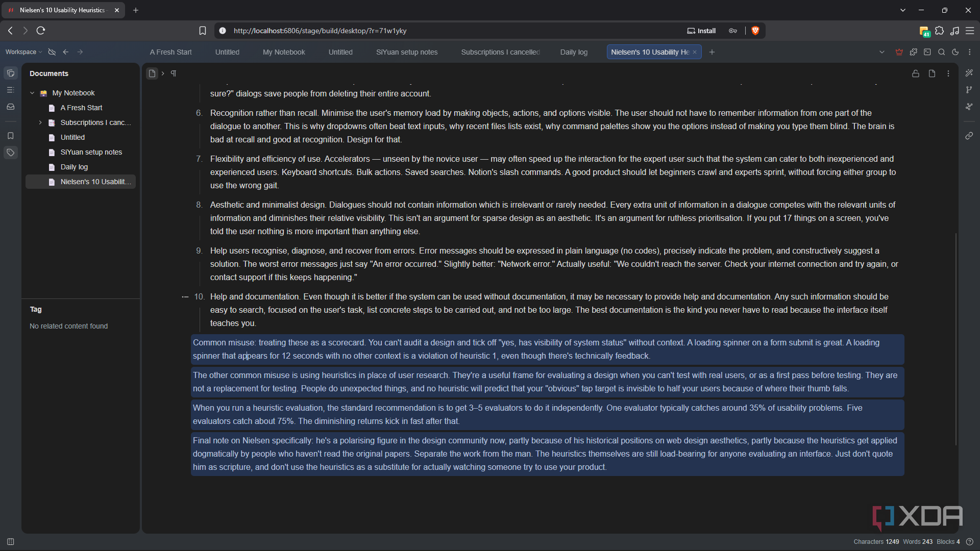Viewport: 980px width, 551px height.
Task: Open the Brave hamburger main menu
Action: 970,31
